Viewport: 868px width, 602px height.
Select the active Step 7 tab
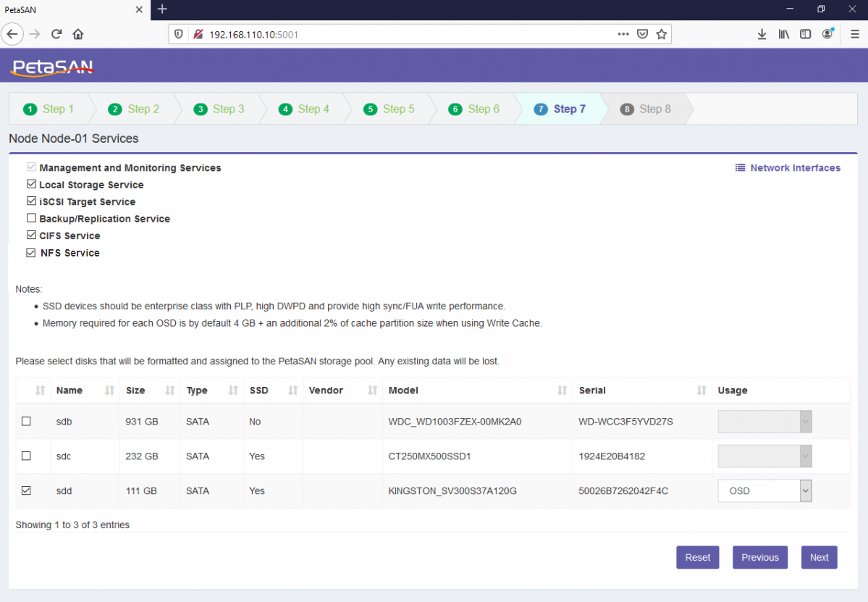click(x=560, y=109)
